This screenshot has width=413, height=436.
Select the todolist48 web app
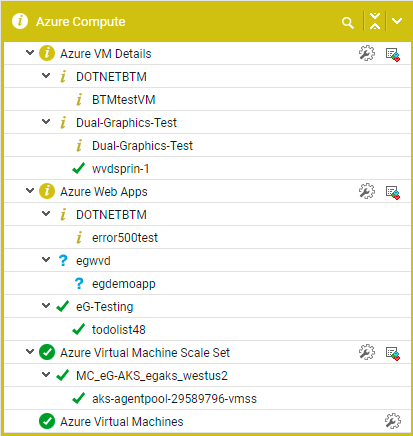tap(119, 330)
